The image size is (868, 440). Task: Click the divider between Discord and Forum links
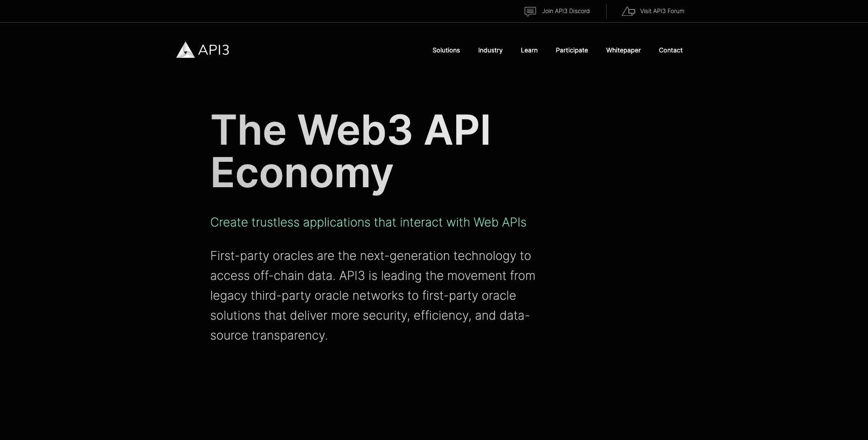[607, 11]
